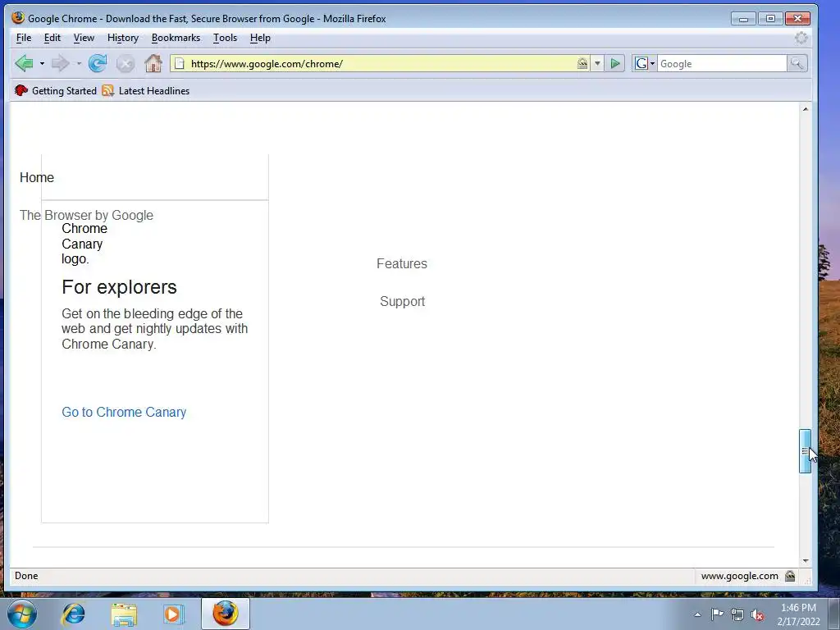Click the Features link
The image size is (840, 630).
(x=402, y=263)
